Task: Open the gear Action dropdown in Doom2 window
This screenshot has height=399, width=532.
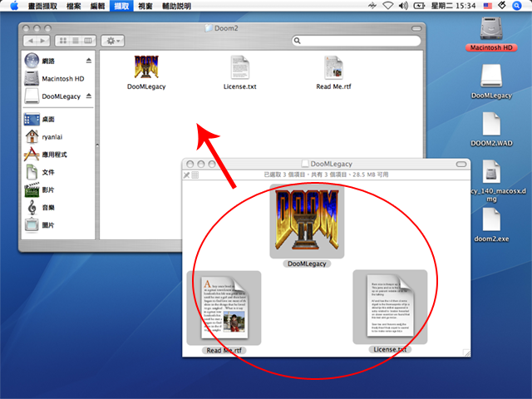Action: tap(113, 41)
